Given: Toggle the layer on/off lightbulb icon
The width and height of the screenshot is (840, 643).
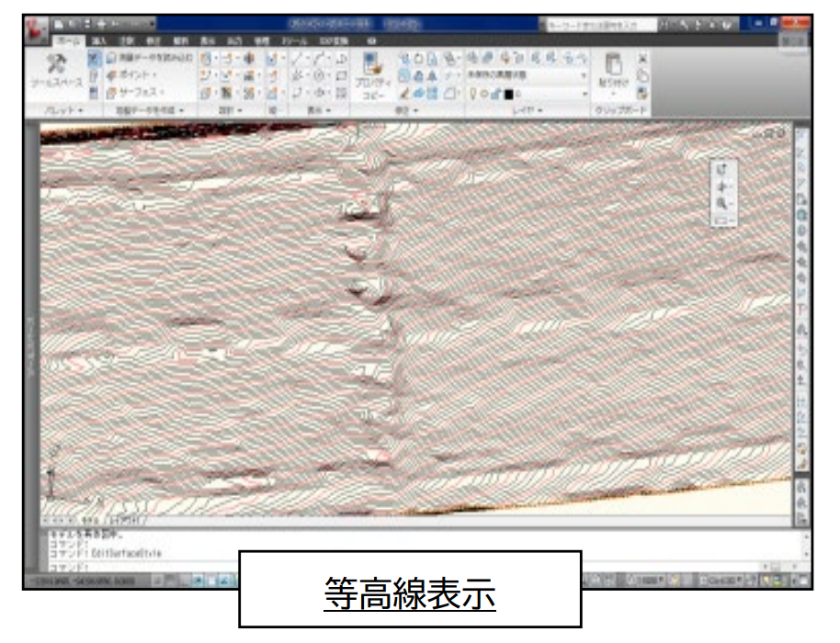Looking at the screenshot, I should pyautogui.click(x=473, y=93).
